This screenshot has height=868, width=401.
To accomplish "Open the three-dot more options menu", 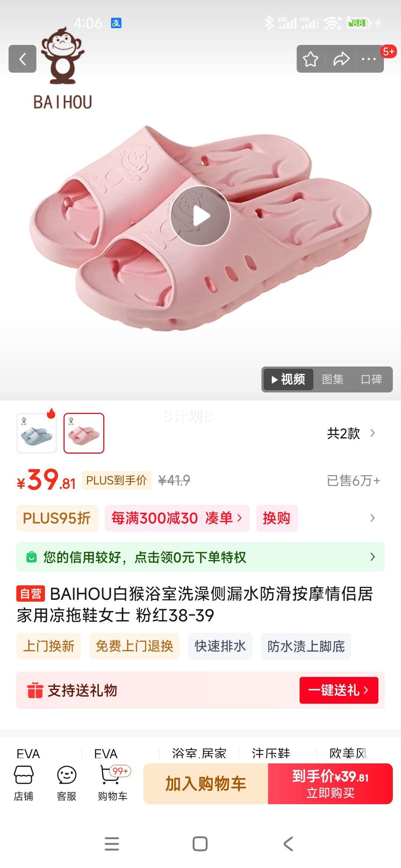I will (x=369, y=59).
